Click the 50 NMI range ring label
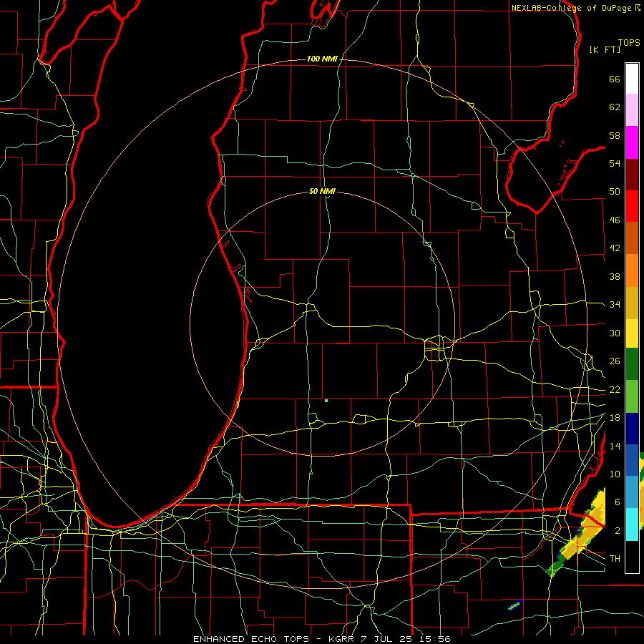644x644 pixels. [322, 191]
